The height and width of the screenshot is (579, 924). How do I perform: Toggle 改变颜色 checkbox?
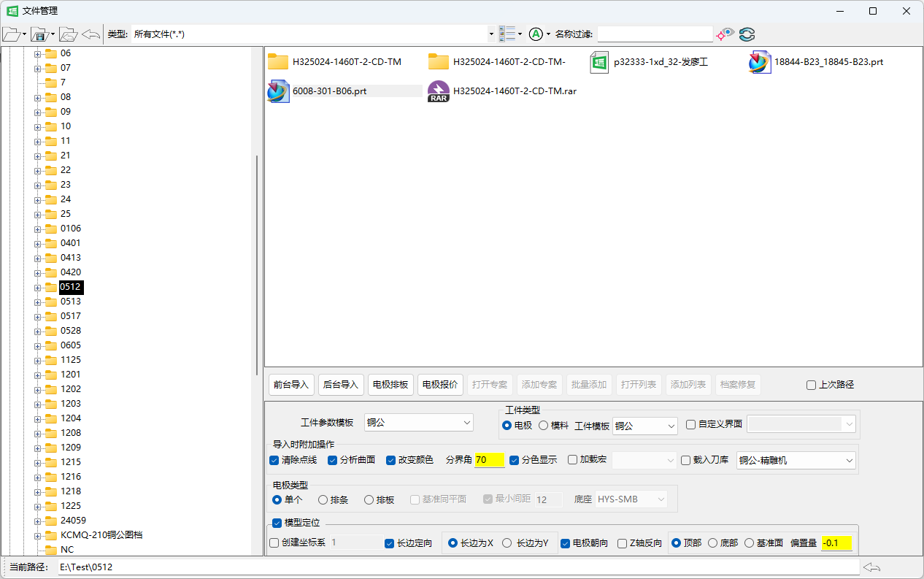pyautogui.click(x=390, y=460)
